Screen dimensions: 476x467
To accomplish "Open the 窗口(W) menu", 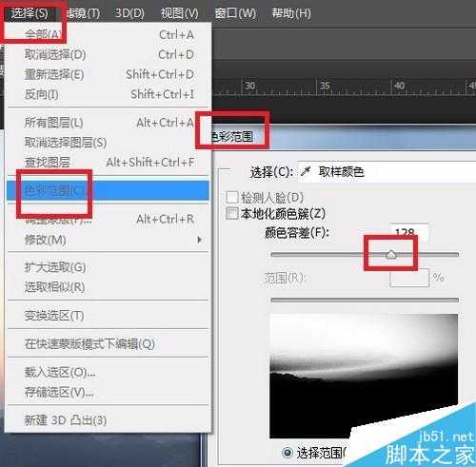I will 235,13.
